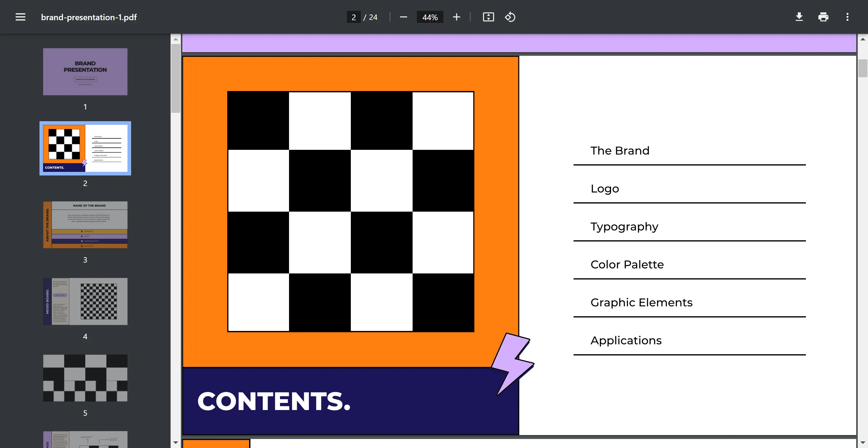Select the Color Palette contents entry
868x448 pixels.
(627, 264)
